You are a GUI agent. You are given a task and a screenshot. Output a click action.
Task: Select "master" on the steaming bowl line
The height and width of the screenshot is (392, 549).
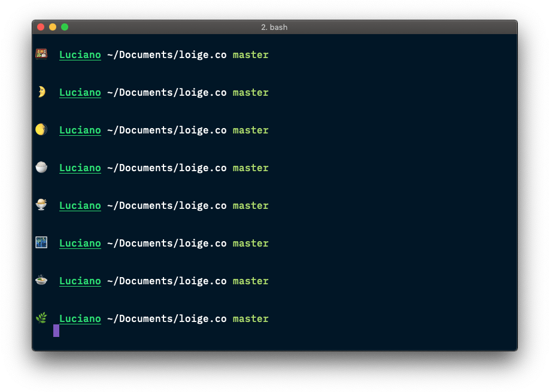(x=251, y=282)
